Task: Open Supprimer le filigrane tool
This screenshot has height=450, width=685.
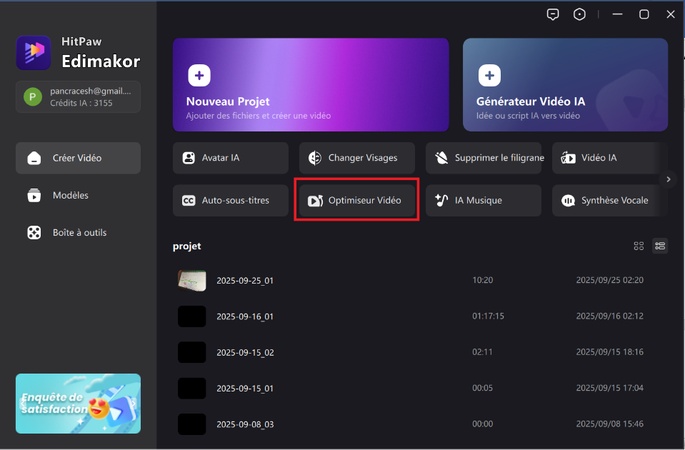Action: (x=484, y=158)
